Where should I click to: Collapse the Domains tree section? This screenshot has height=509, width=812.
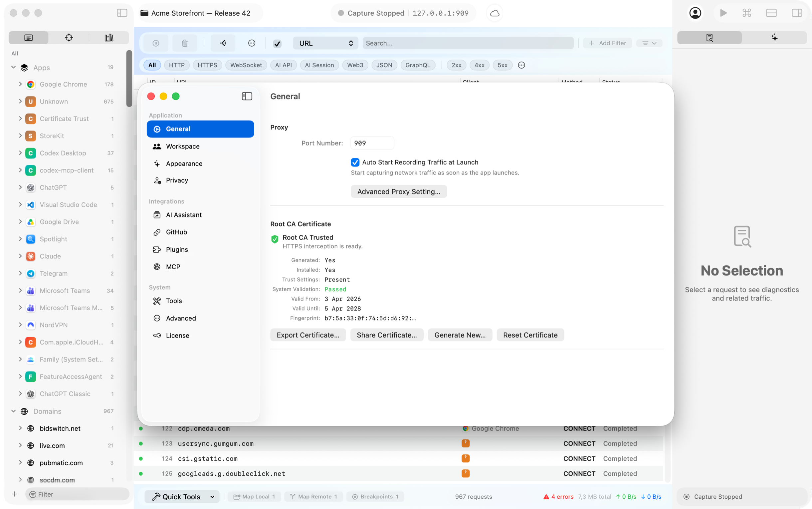tap(13, 411)
